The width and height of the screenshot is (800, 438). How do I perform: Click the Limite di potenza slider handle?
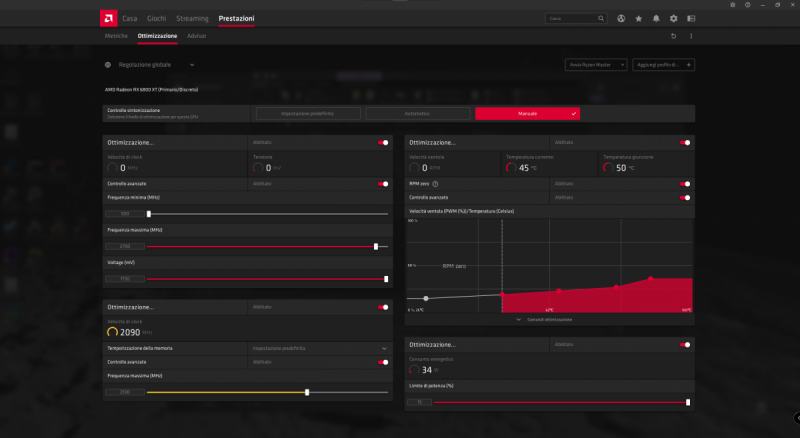pos(688,402)
